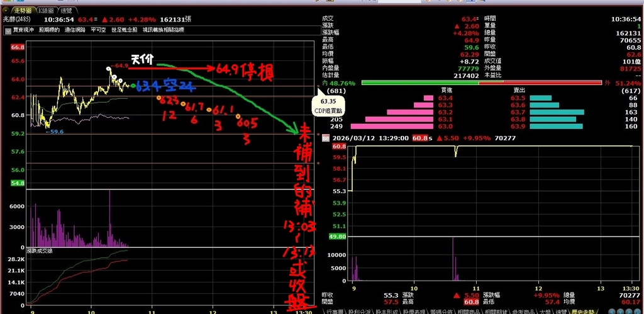Image resolution: width=644 pixels, height=314 pixels.
Task: Select the 63.4 best bid price
Action: (x=445, y=98)
